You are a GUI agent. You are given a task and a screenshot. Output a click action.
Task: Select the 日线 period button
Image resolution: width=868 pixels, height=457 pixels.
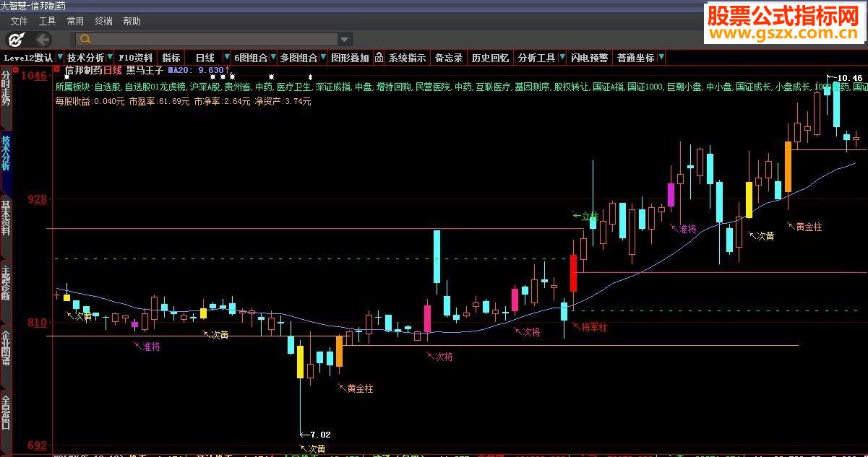pos(205,58)
